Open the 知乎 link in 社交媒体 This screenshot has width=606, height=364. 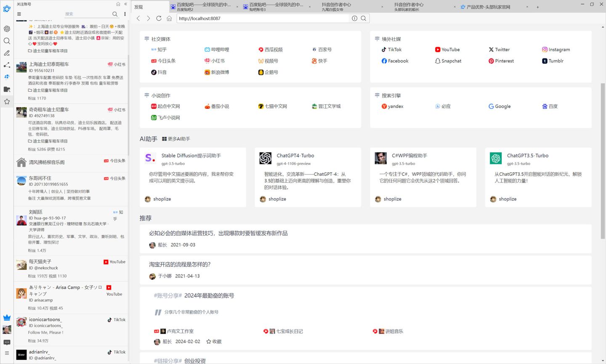[159, 50]
